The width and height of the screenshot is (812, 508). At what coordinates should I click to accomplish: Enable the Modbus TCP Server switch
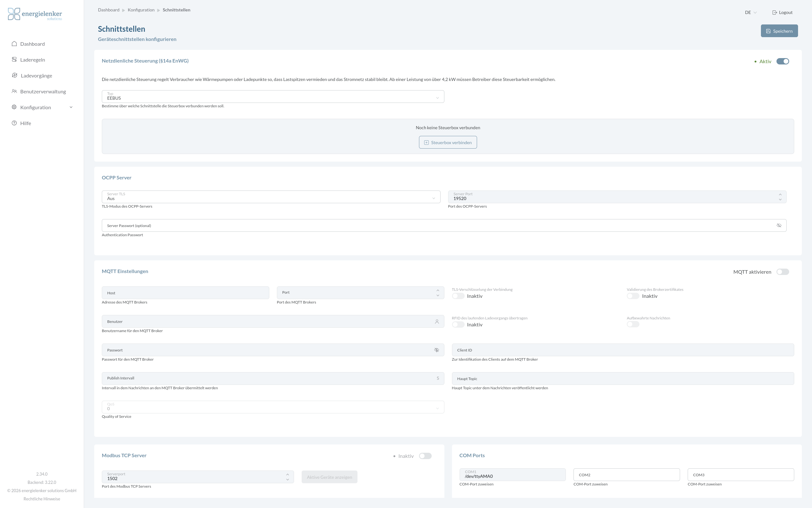[x=425, y=456]
